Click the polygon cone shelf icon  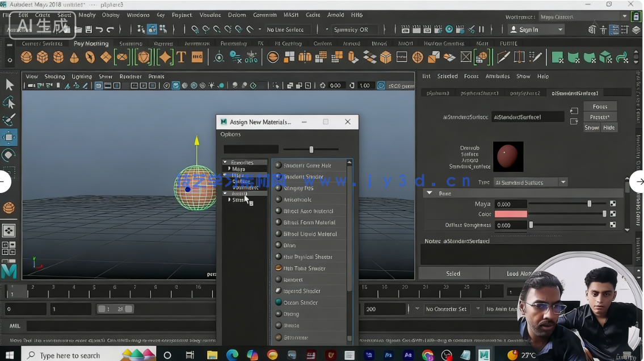click(x=74, y=57)
